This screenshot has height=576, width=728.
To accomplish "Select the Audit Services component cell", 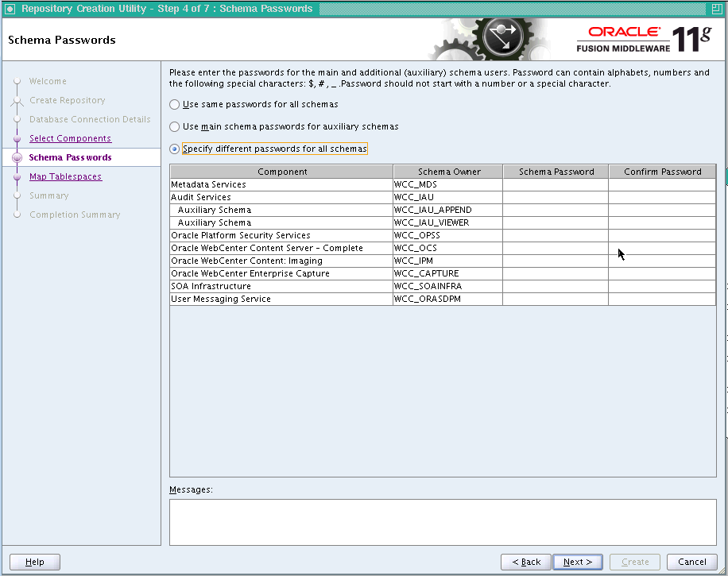I will click(x=281, y=197).
